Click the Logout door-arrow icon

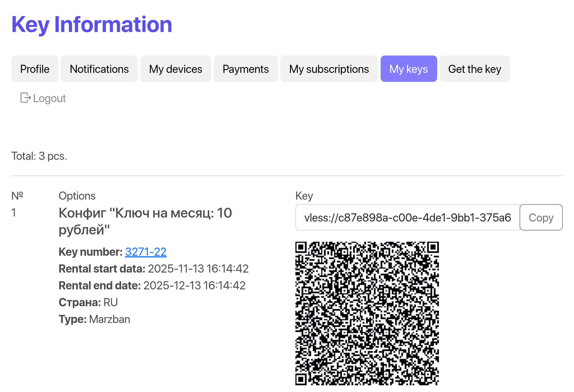pos(25,98)
